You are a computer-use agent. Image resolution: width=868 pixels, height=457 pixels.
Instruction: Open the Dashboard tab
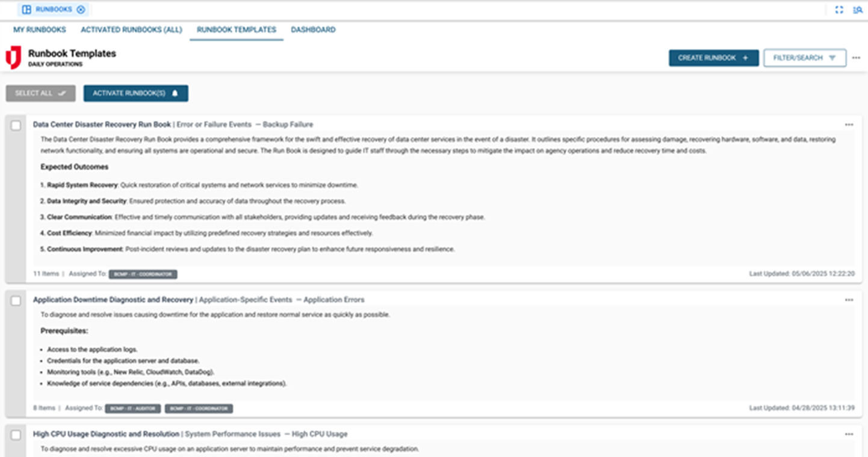[x=313, y=29]
